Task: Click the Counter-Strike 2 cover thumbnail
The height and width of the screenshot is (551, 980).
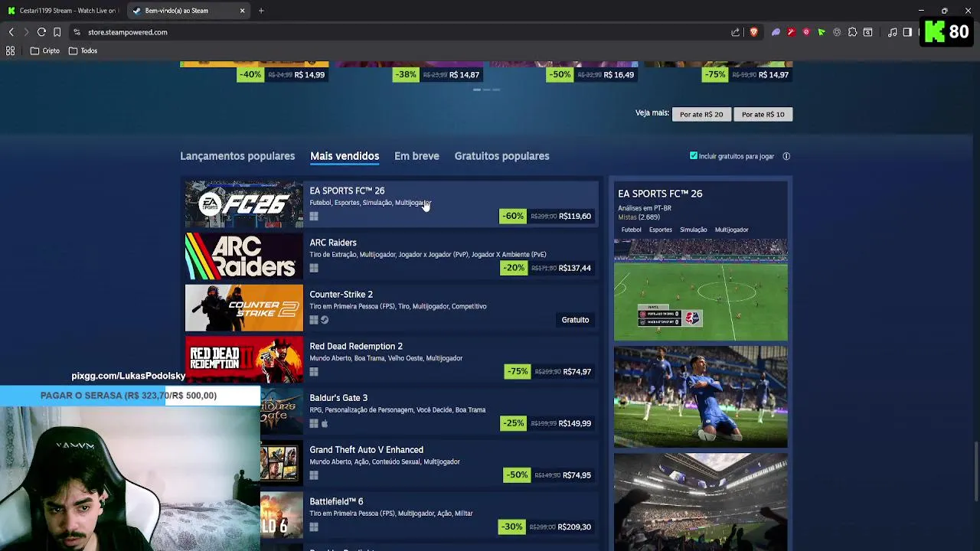Action: (x=244, y=308)
